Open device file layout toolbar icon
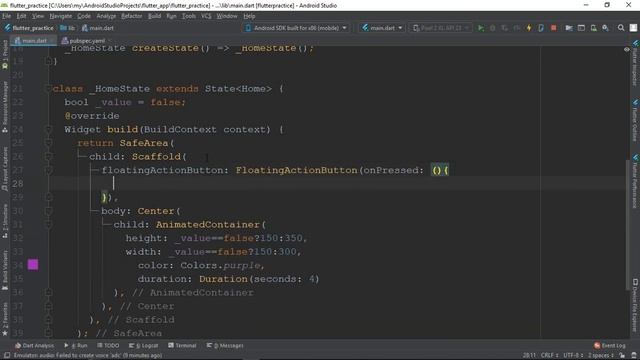The height and width of the screenshot is (360, 640). 581,28
